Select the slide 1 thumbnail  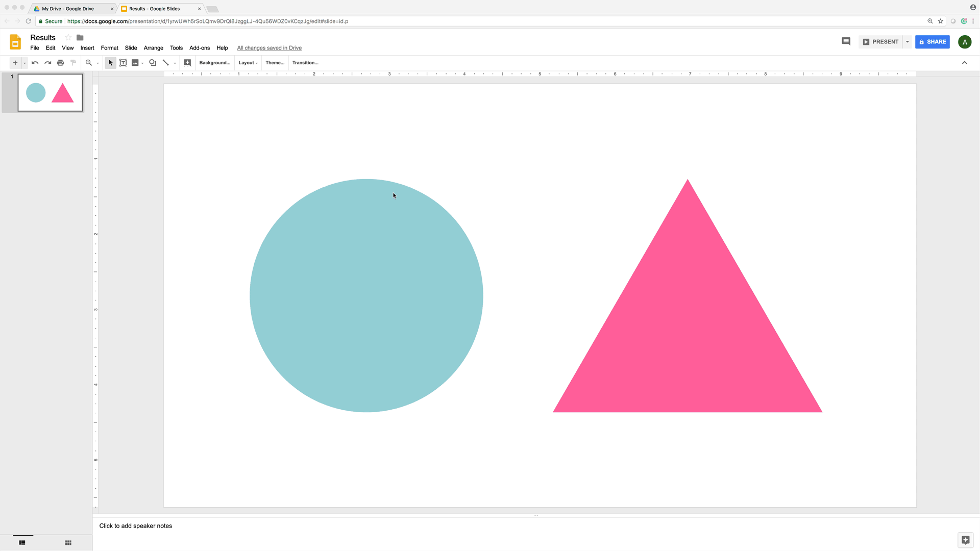click(50, 92)
